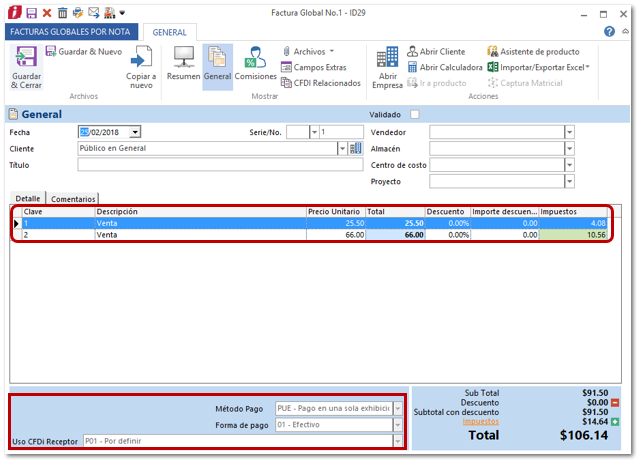
Task: Click client search icon beside Cliente field
Action: point(356,148)
